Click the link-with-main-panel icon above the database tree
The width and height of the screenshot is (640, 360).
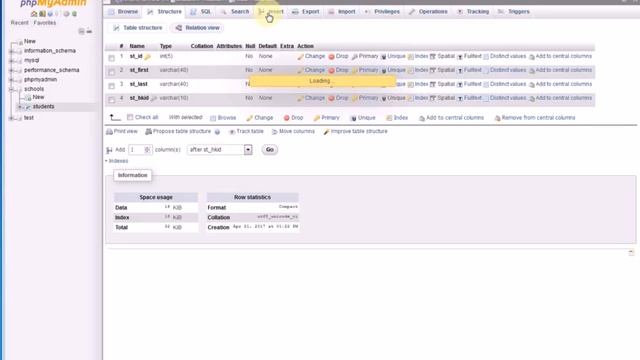[89, 31]
